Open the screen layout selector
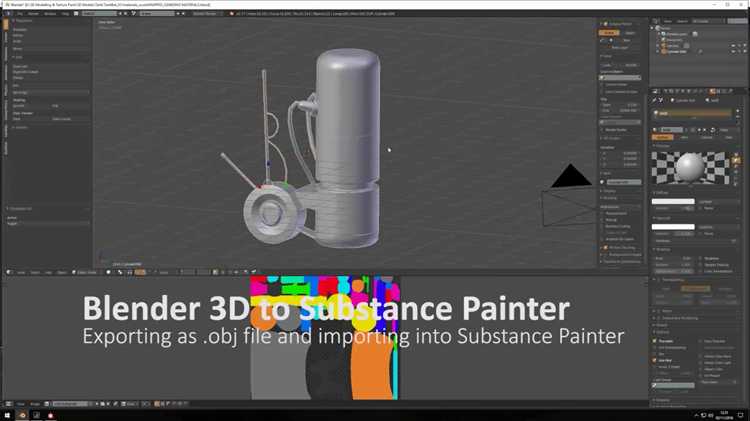Image resolution: width=750 pixels, height=421 pixels. pos(99,13)
